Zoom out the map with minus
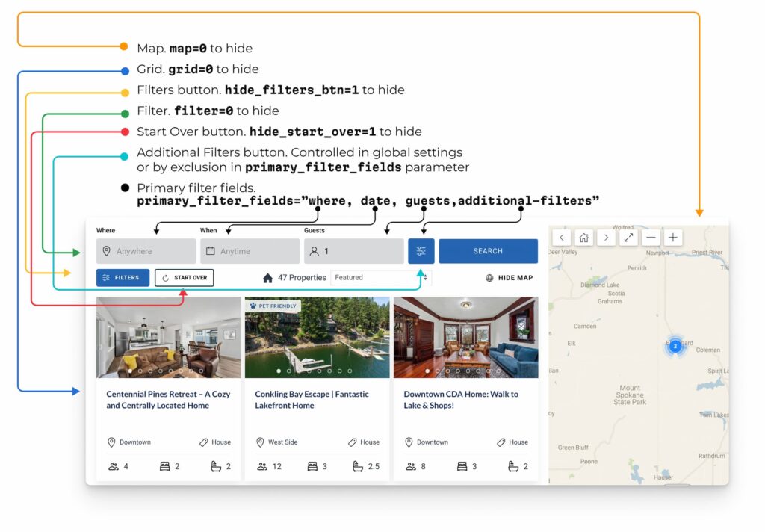Image resolution: width=765 pixels, height=532 pixels. (651, 238)
